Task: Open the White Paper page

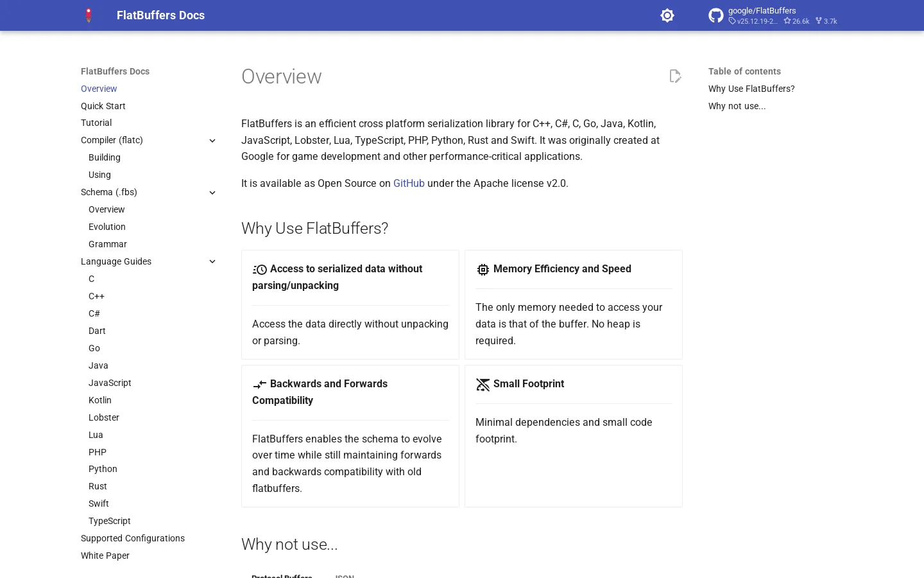Action: 105,556
